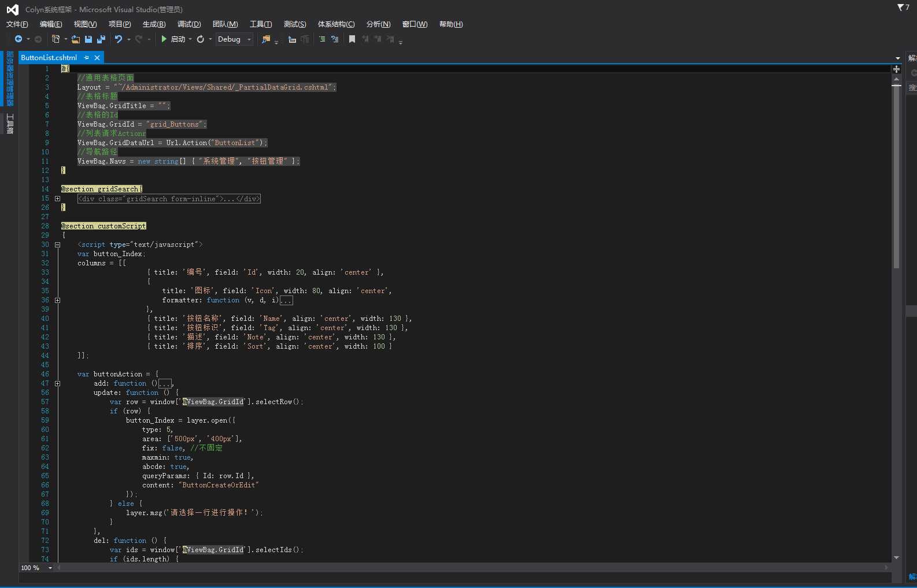Collapse the script block on line 30
Screen dimensions: 917x588
tap(57, 245)
